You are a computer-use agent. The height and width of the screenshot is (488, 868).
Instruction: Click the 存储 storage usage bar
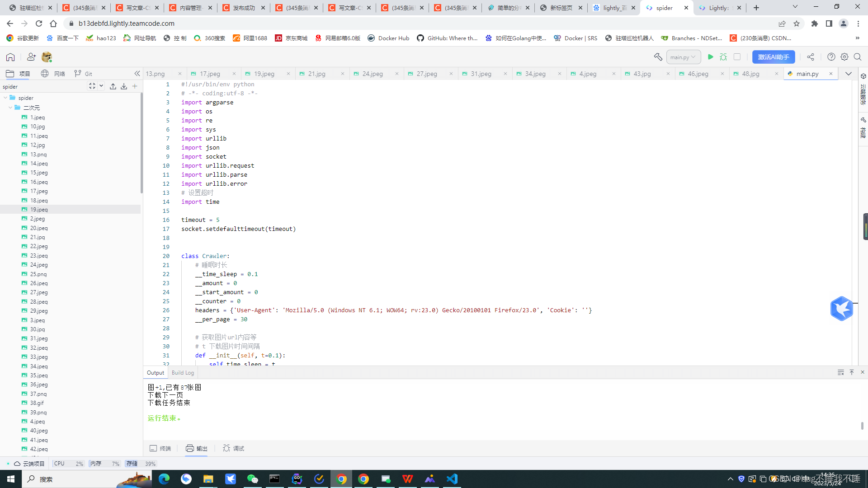(x=141, y=464)
